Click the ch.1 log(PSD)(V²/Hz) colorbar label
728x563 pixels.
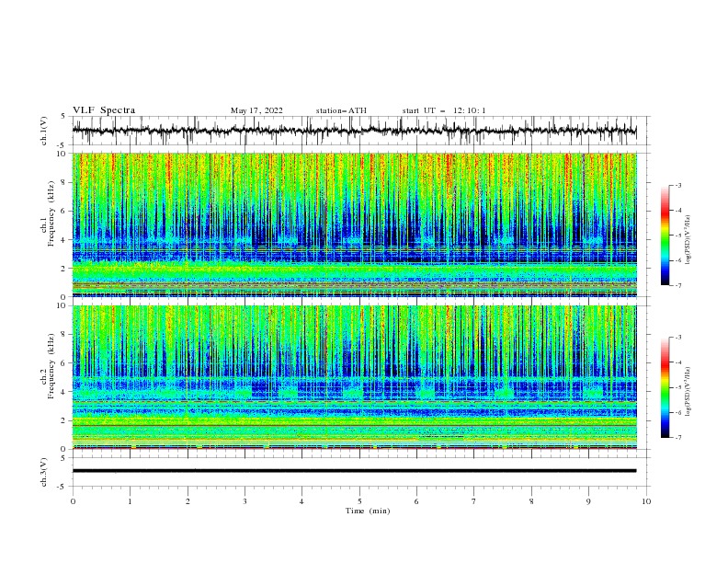tap(688, 240)
